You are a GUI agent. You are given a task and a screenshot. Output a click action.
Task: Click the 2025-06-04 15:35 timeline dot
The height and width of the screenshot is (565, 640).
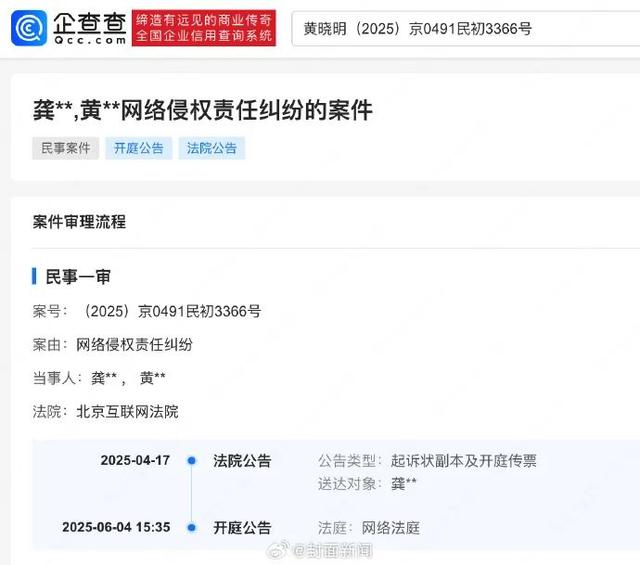(x=191, y=527)
